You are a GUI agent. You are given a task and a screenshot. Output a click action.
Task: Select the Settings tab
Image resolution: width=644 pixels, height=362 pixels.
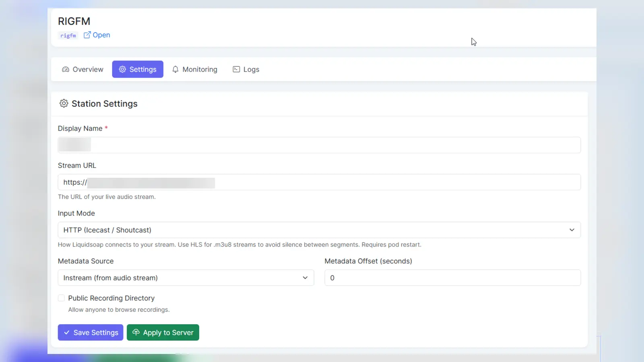(138, 69)
